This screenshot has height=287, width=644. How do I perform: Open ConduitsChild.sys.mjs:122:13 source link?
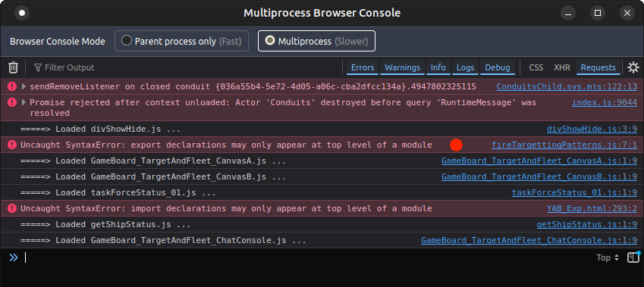click(567, 86)
